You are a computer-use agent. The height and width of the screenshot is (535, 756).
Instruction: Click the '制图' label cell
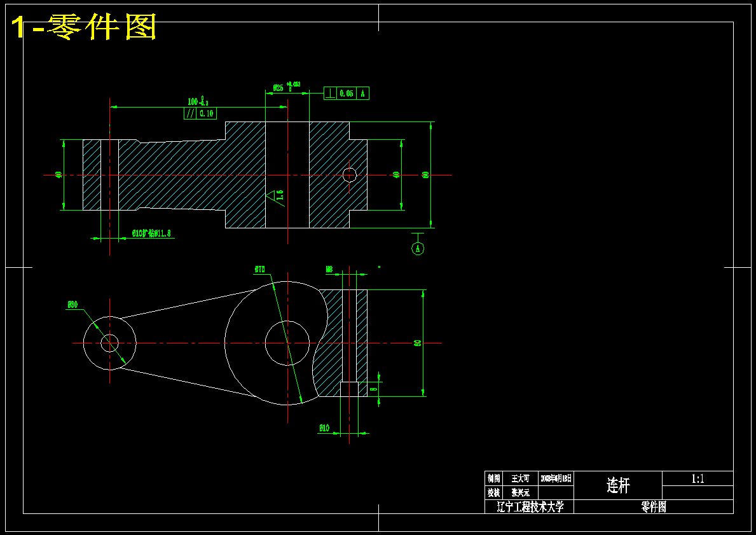pos(493,478)
